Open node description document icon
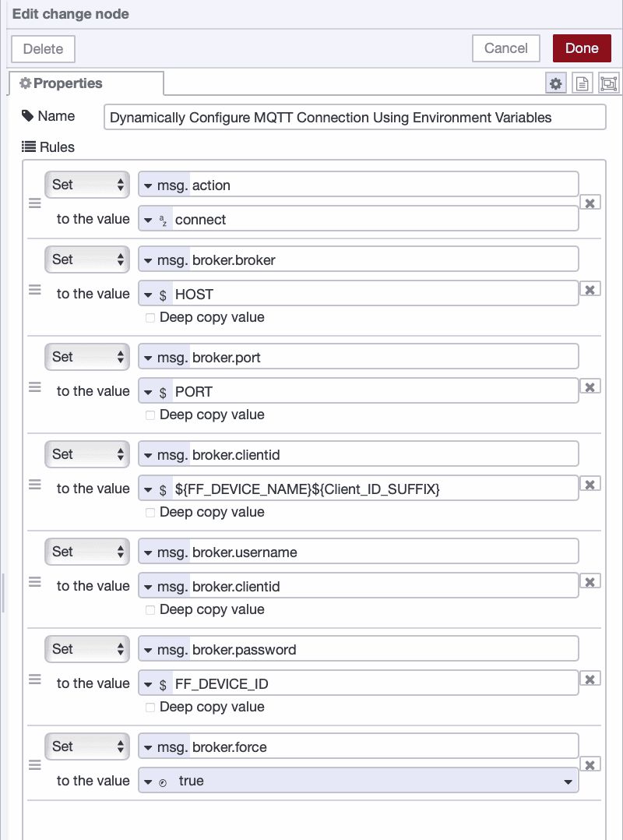The height and width of the screenshot is (840, 623). click(x=582, y=84)
